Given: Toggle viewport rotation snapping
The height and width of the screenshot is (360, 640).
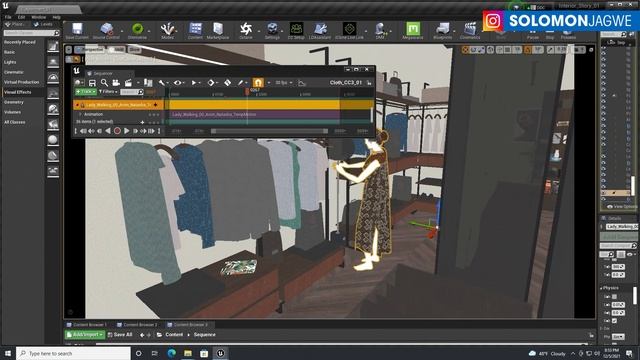Looking at the screenshot, I should click(528, 50).
